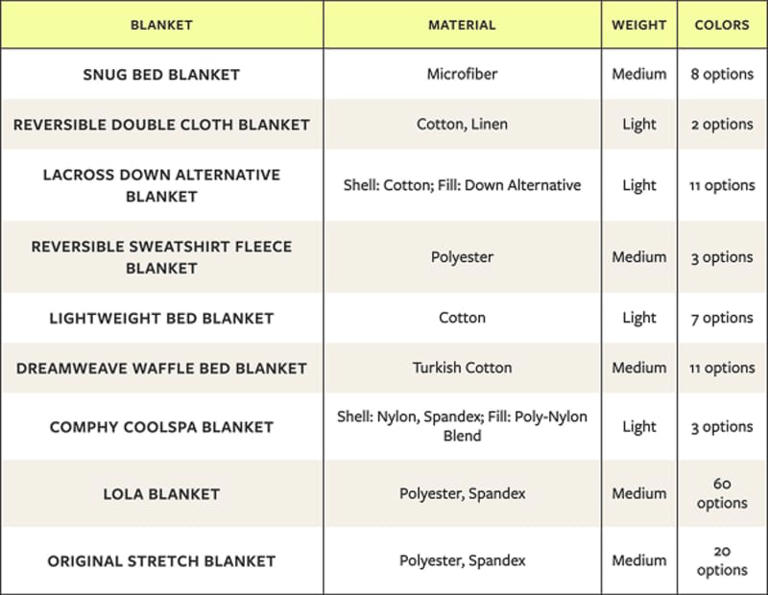Screen dimensions: 768x595
Task: Click the Shell: Nylon, Spandex material cell
Action: tap(462, 426)
